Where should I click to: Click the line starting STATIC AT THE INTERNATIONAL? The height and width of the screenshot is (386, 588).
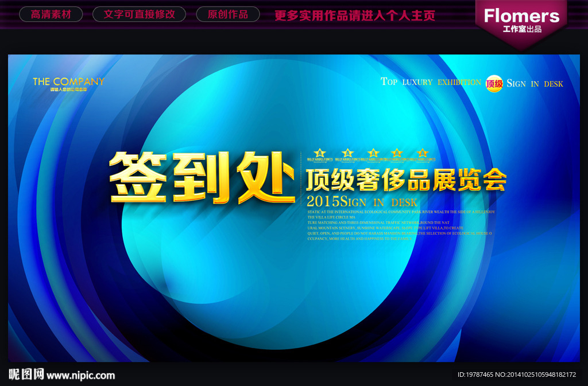click(x=401, y=212)
